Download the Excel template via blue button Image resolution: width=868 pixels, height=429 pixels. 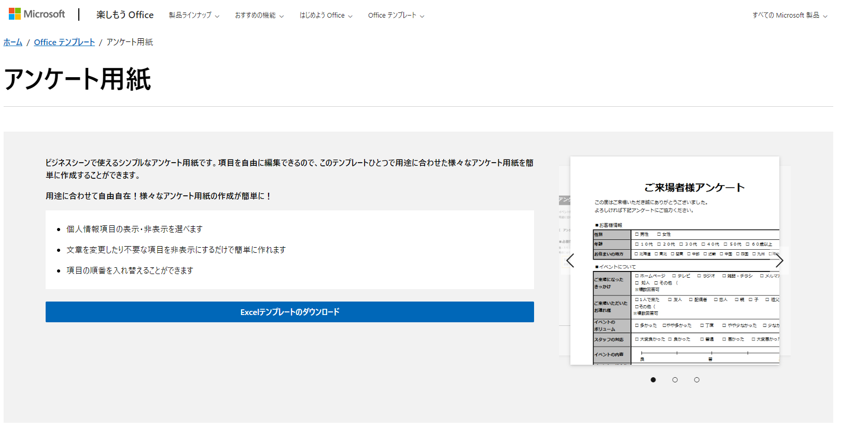290,312
